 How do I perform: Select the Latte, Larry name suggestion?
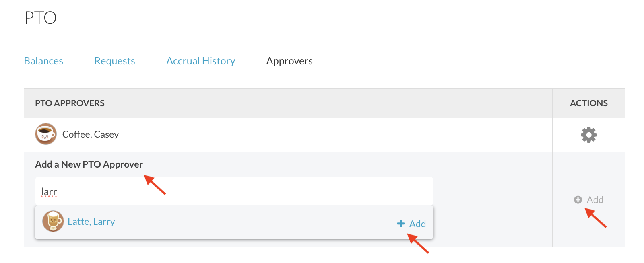coord(91,222)
